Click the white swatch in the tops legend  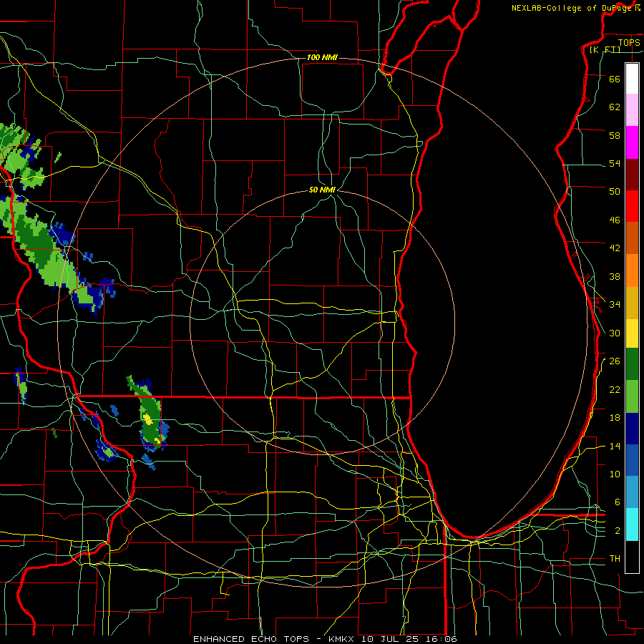pos(632,79)
